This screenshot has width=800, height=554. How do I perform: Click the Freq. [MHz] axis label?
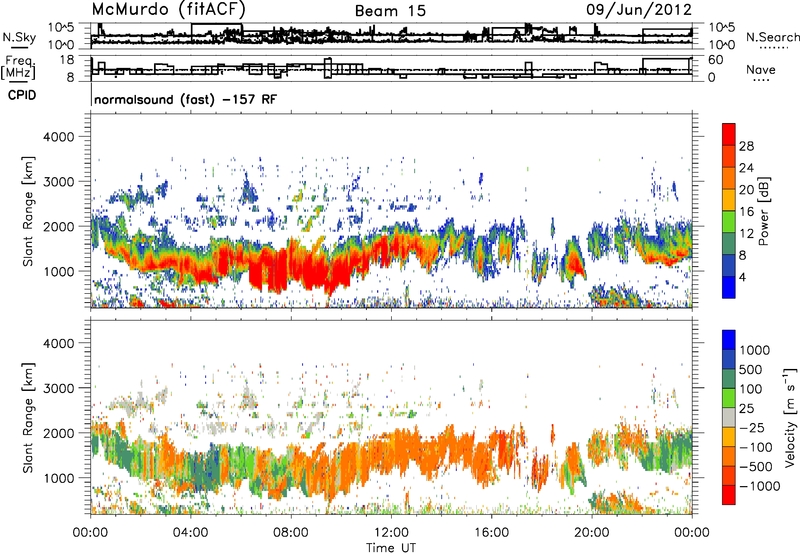(x=20, y=69)
